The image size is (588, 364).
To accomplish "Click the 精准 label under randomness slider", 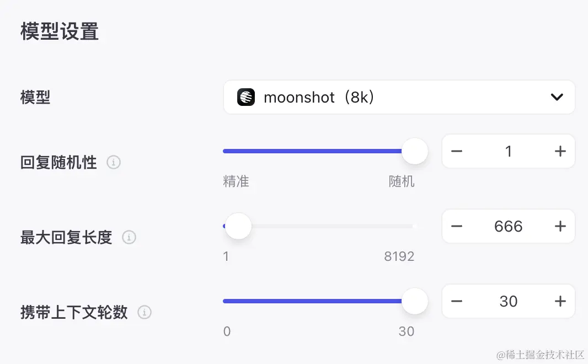I will [236, 181].
